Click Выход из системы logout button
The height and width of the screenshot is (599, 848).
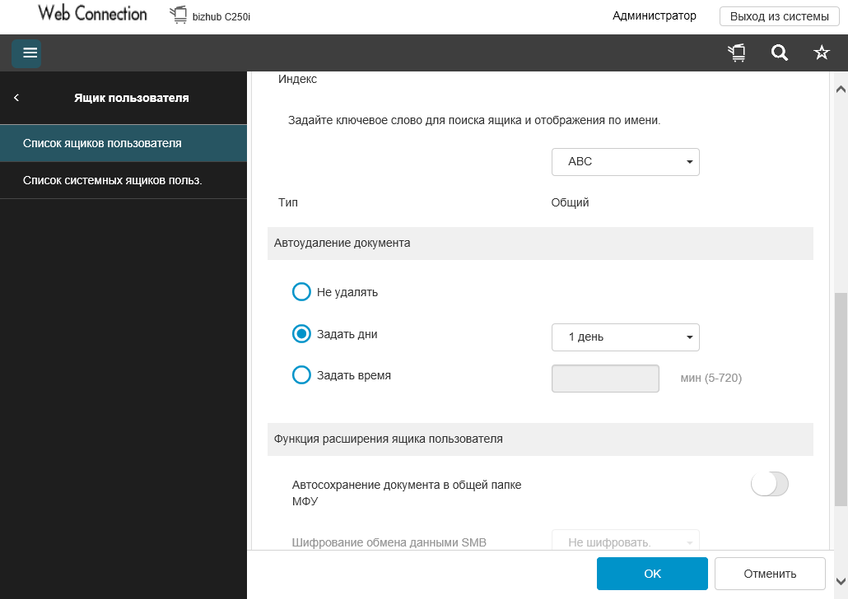click(779, 16)
